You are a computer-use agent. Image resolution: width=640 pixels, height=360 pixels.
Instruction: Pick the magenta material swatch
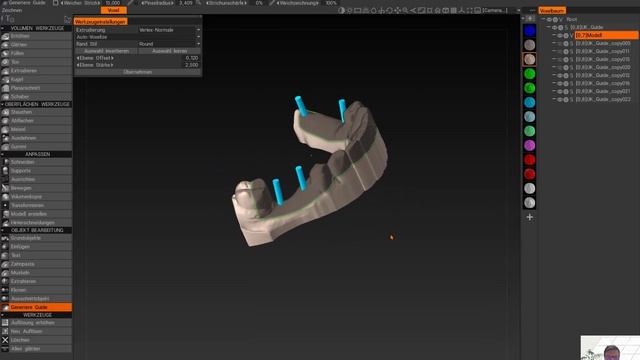[x=529, y=145]
